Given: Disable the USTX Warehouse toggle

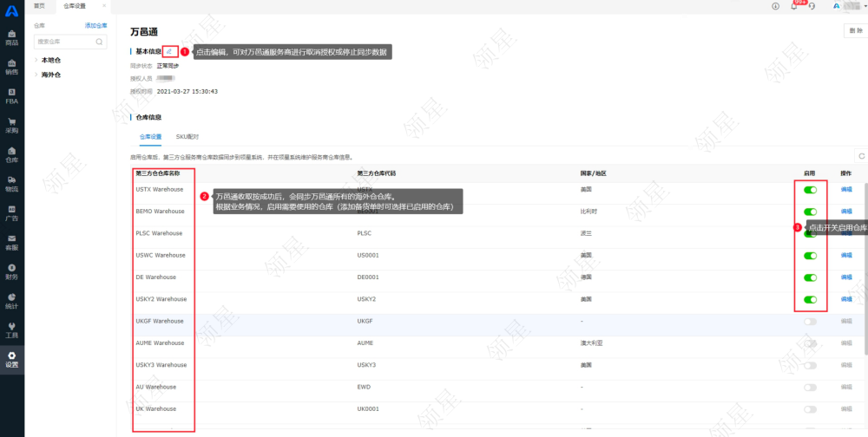Looking at the screenshot, I should coord(810,189).
